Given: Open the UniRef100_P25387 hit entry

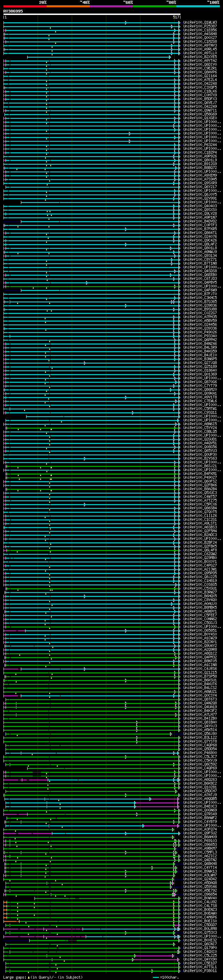Looking at the screenshot, I should coord(200,26).
